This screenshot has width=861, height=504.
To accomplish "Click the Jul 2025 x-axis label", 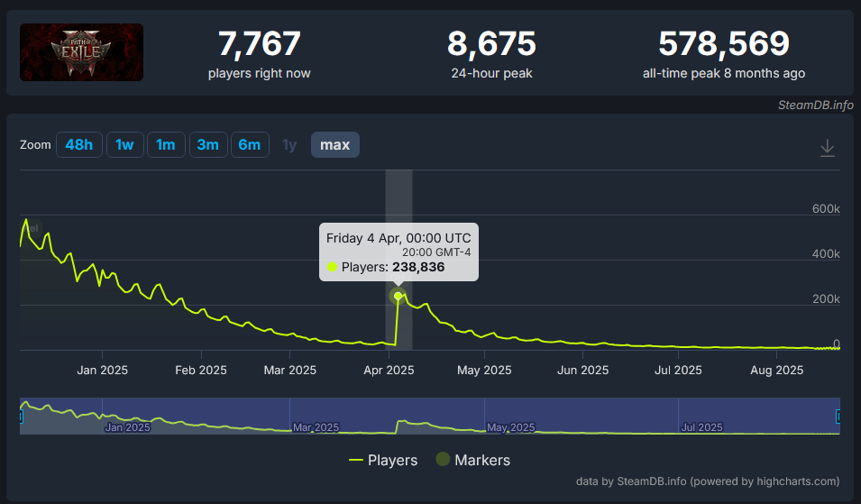I will point(678,371).
